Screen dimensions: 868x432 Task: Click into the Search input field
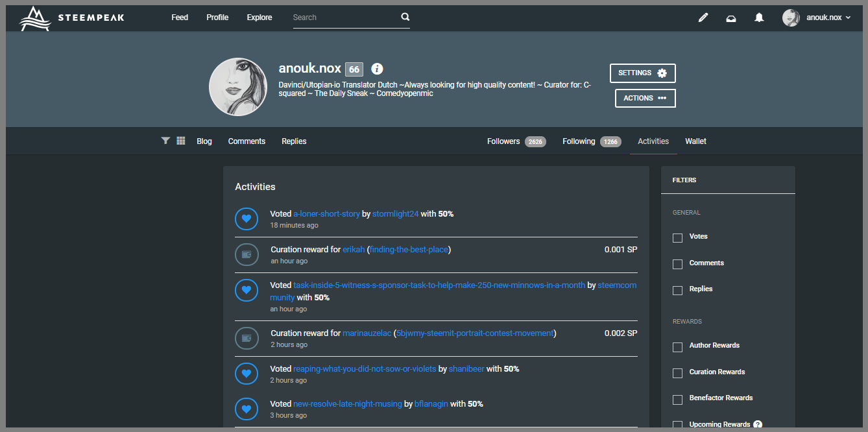click(344, 18)
